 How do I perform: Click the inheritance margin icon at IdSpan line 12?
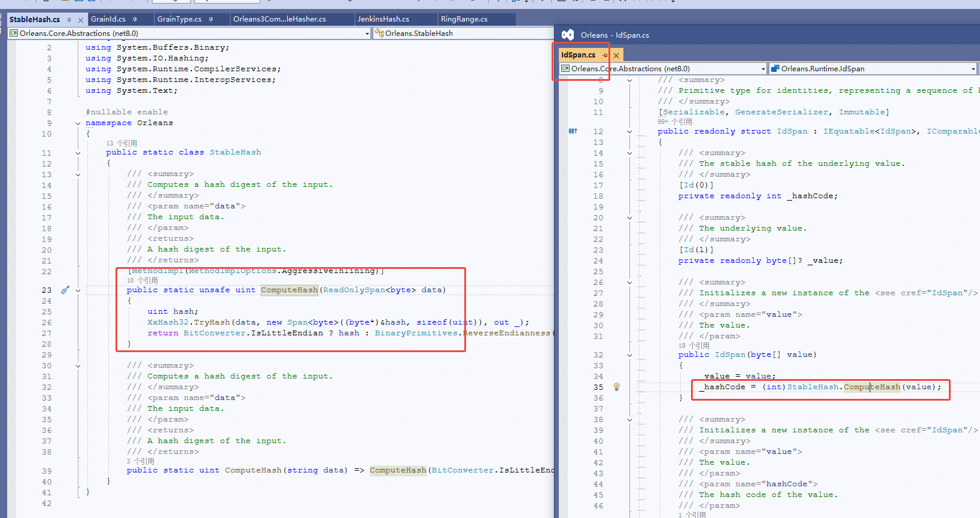coord(573,131)
